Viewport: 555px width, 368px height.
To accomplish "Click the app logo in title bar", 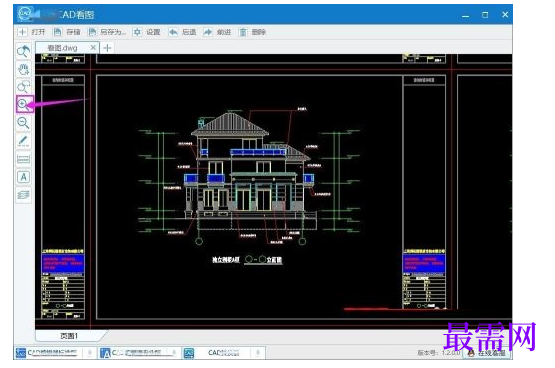I will click(25, 14).
